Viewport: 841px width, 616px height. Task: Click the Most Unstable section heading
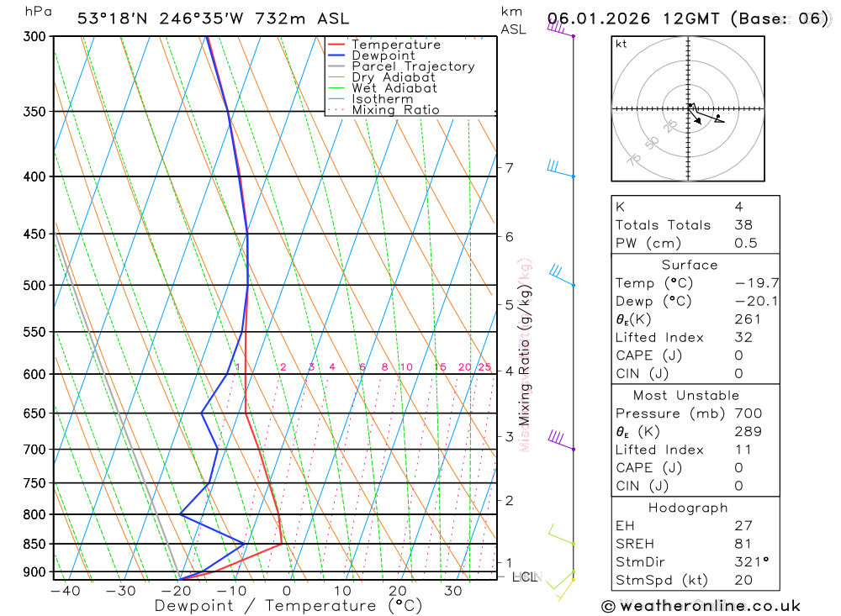click(x=686, y=396)
